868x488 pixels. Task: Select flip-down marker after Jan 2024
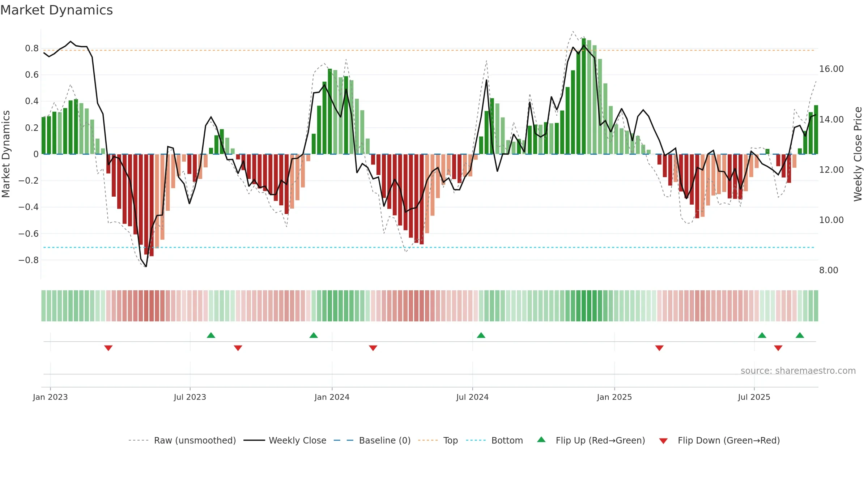373,348
